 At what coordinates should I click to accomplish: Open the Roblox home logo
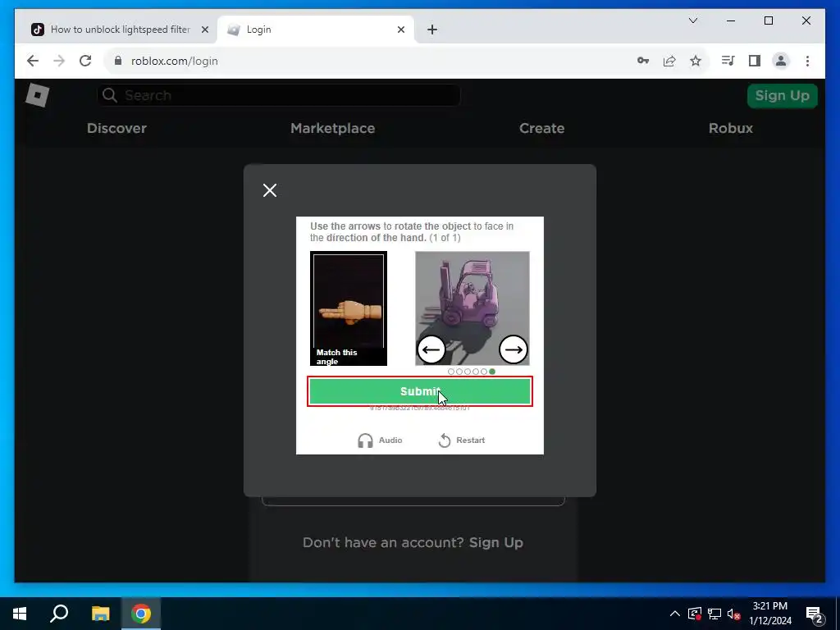pyautogui.click(x=38, y=95)
